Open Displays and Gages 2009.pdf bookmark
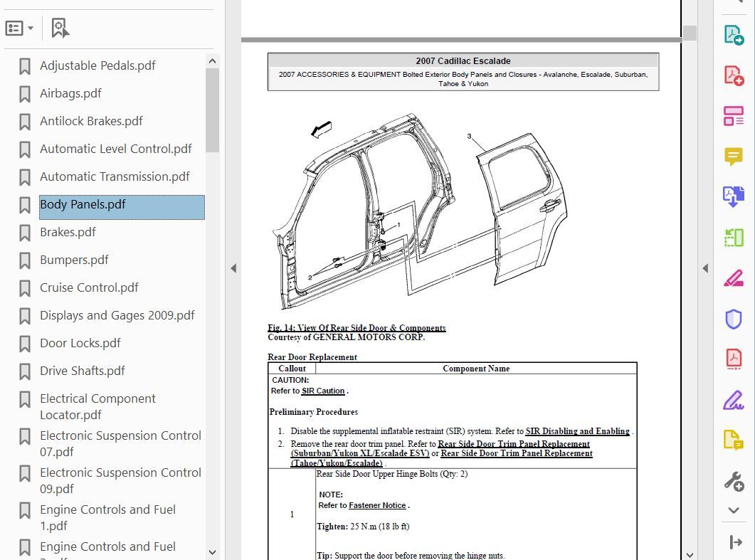 point(117,315)
